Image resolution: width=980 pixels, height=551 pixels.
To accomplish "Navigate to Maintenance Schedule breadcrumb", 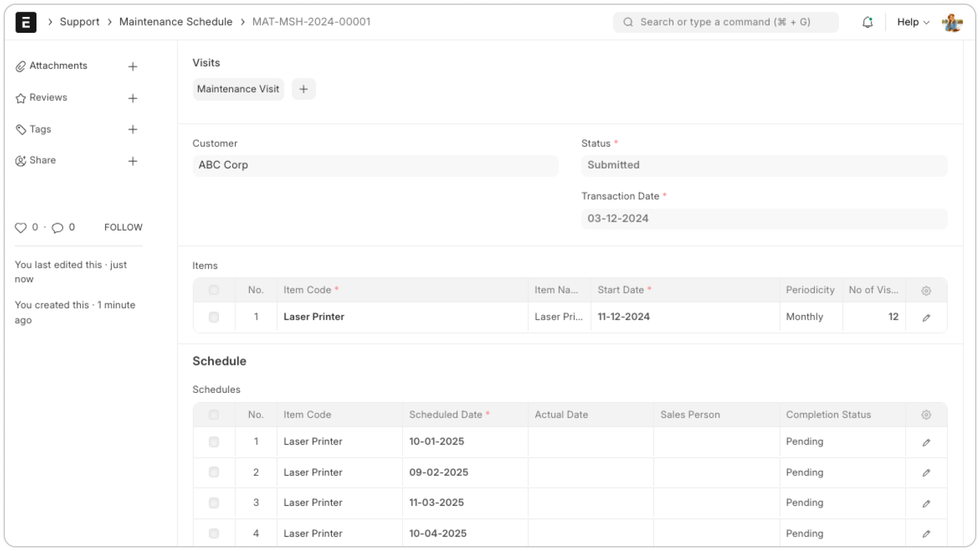I will (x=176, y=22).
